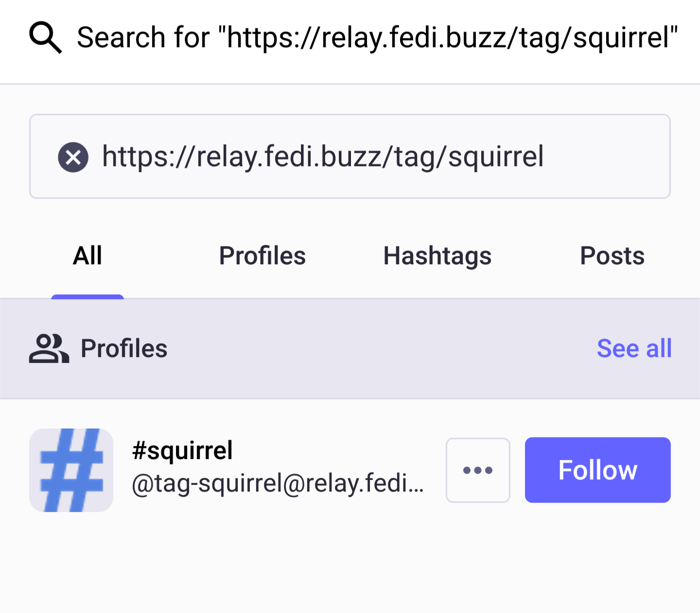This screenshot has height=613, width=700.
Task: Select the Hashtags tab
Action: [437, 256]
